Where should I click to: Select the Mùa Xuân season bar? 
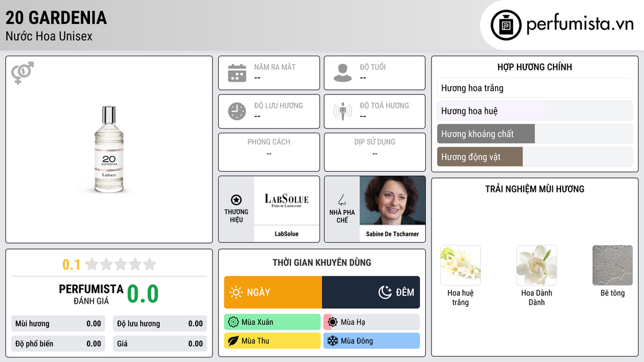coord(272,322)
